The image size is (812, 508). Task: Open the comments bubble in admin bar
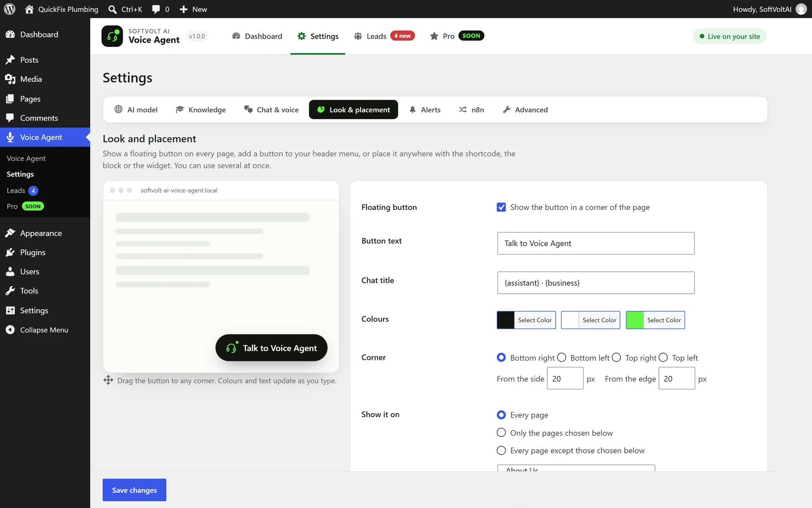156,9
